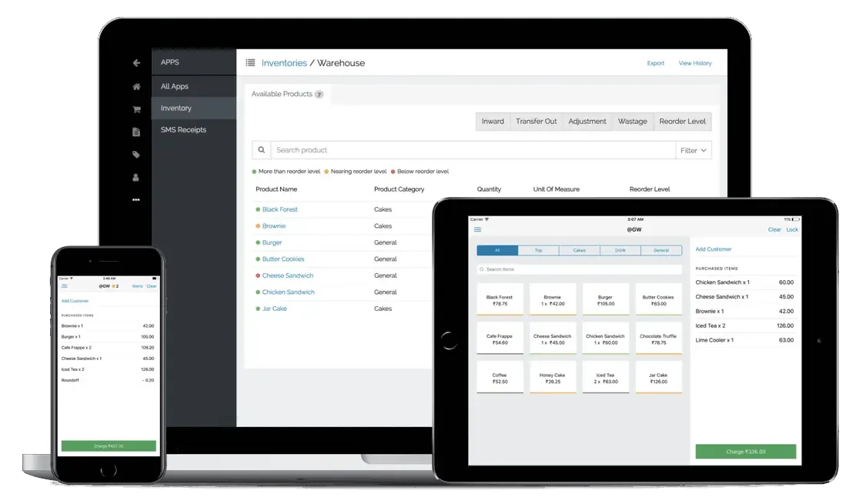Image resolution: width=849 pixels, height=504 pixels.
Task: Open tablet hamburger menu icon
Action: tap(477, 229)
